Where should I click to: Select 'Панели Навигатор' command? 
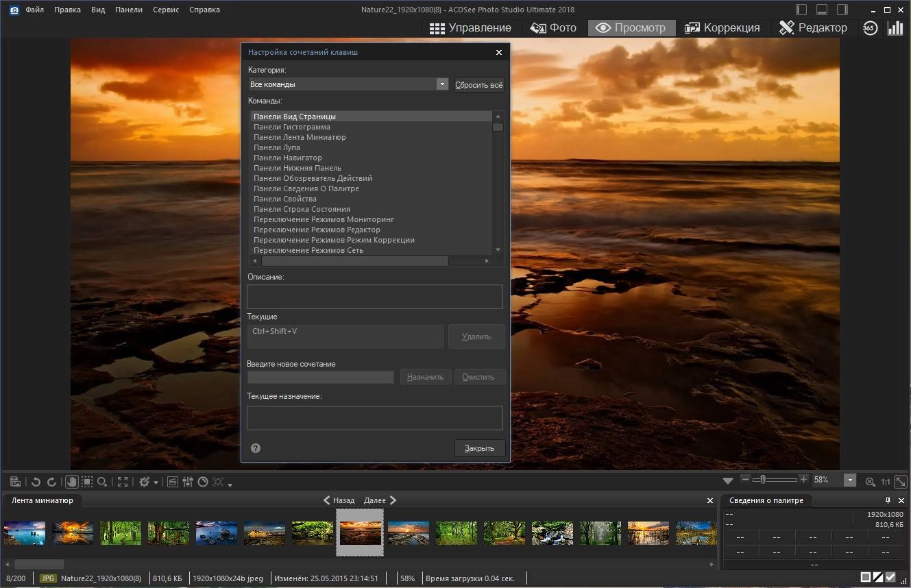coord(288,158)
